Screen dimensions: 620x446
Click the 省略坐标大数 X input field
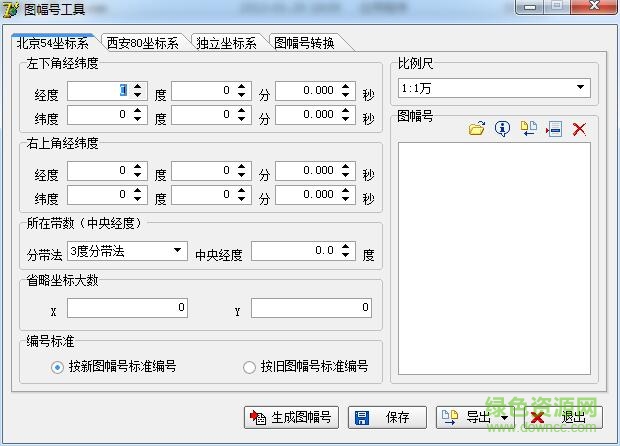click(128, 308)
